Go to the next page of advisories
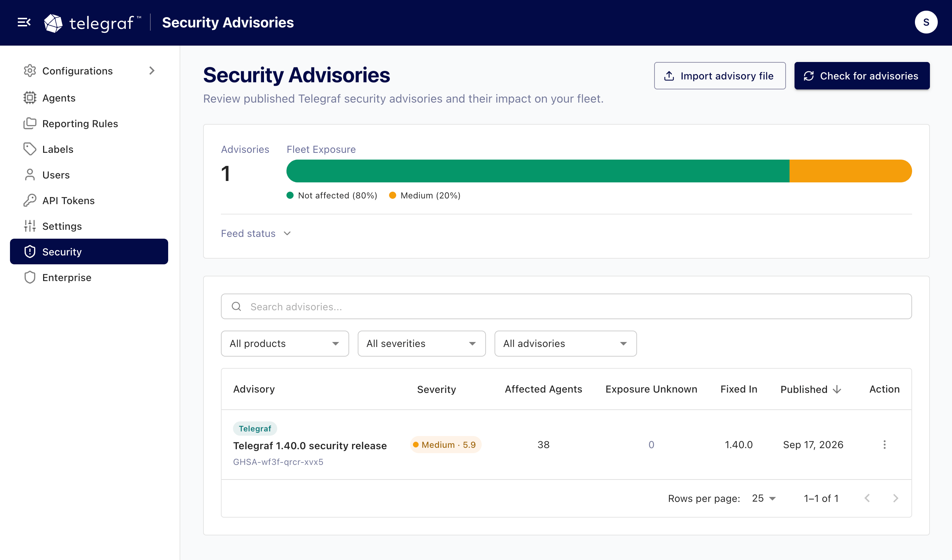 [x=895, y=498]
